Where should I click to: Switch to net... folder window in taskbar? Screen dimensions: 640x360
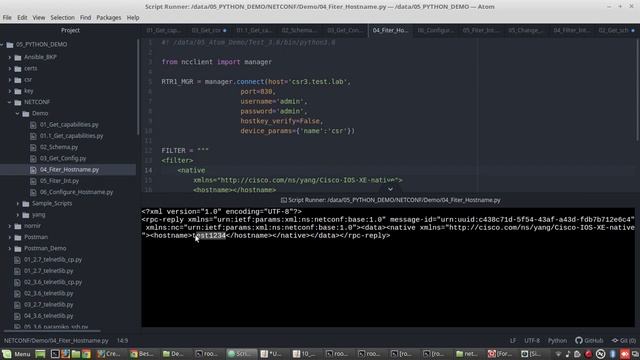[x=468, y=353]
